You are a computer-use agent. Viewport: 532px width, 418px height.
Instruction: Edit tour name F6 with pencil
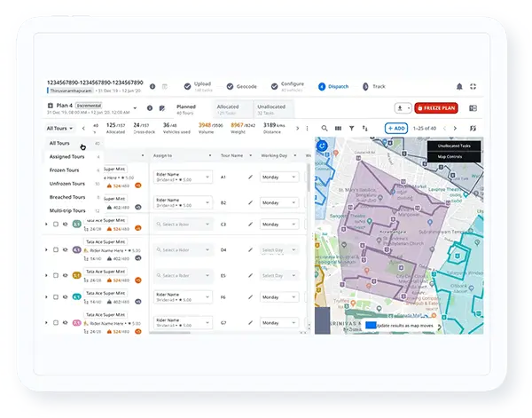click(250, 297)
